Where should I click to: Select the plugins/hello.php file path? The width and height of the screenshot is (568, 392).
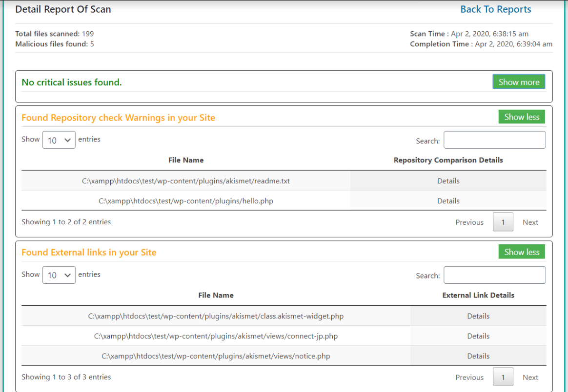tap(186, 201)
